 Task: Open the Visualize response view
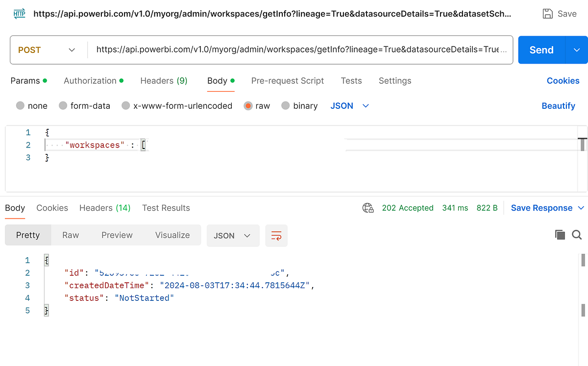click(x=172, y=235)
